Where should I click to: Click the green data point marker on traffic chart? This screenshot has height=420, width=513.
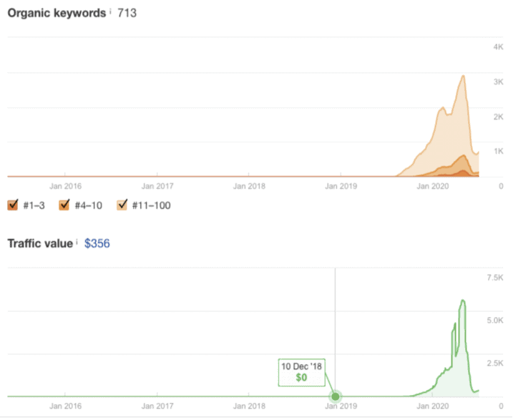click(x=336, y=396)
